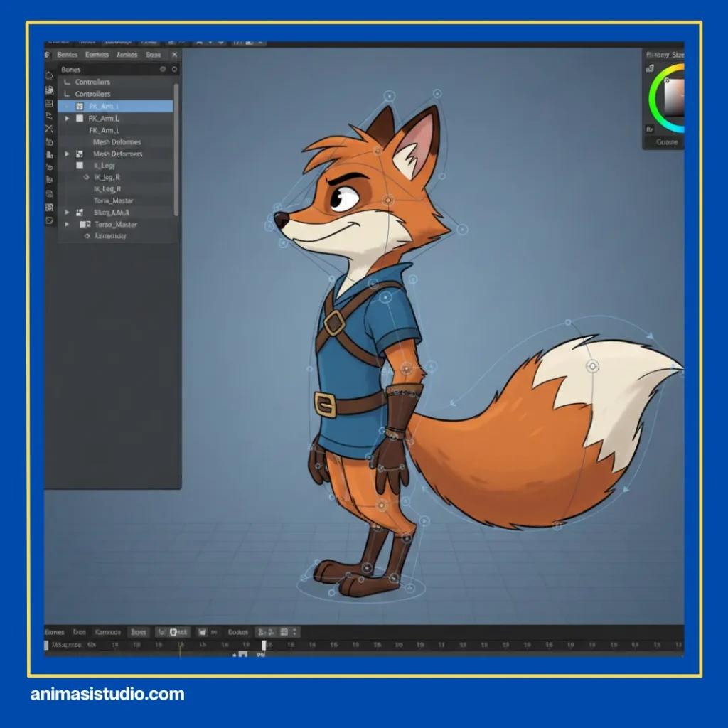Toggle the checkbox next to FK_Arm.L
The image size is (728, 728).
[80, 119]
